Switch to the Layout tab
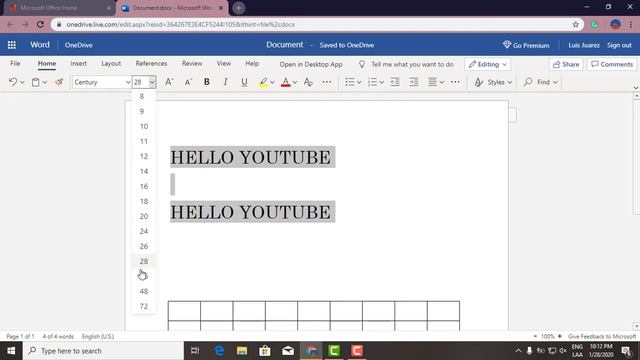The height and width of the screenshot is (360, 640). pyautogui.click(x=111, y=64)
